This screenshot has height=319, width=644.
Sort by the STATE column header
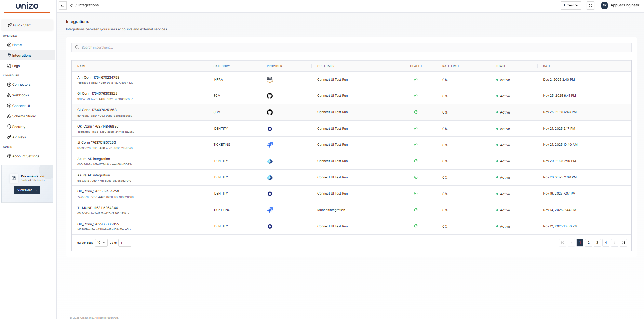(501, 66)
